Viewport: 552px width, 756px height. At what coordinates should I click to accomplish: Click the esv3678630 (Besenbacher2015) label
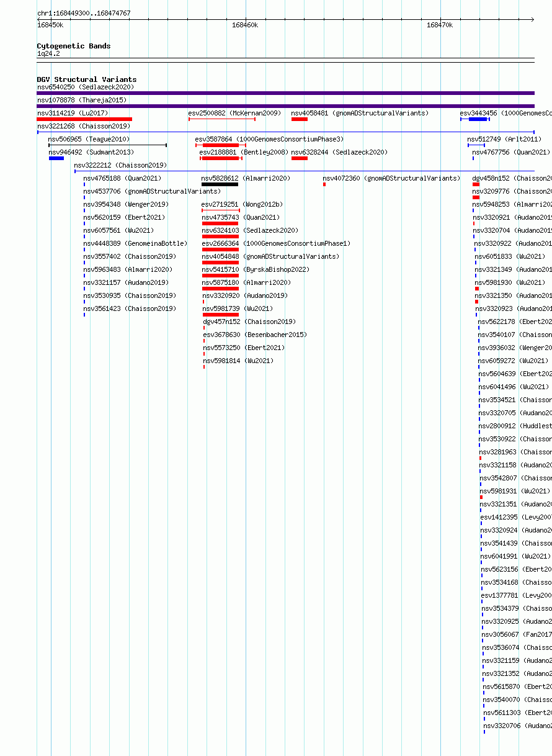[255, 335]
